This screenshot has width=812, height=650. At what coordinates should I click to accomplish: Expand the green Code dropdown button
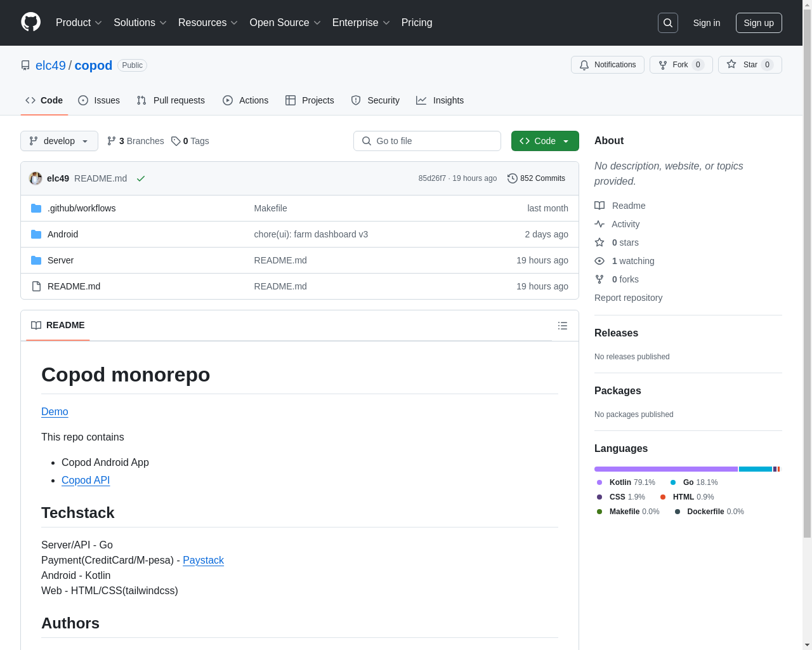(545, 141)
